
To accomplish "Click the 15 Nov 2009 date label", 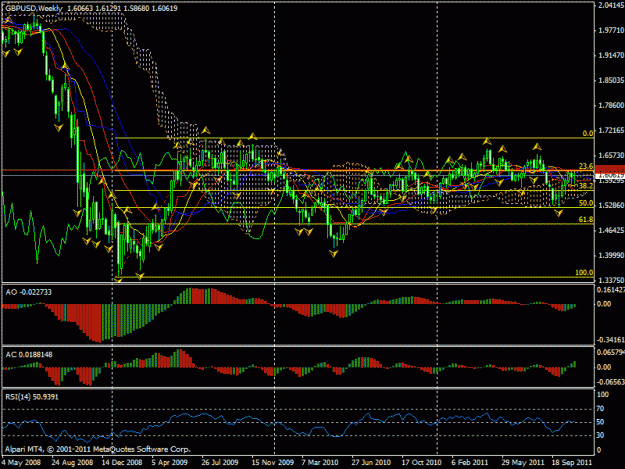I will [x=273, y=463].
